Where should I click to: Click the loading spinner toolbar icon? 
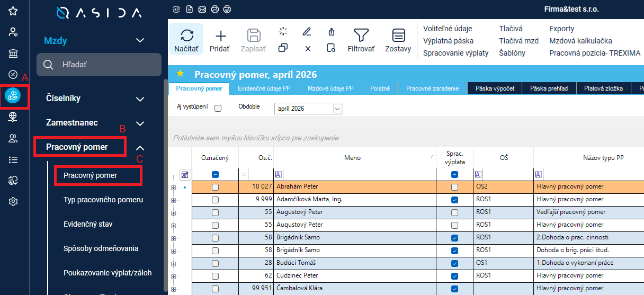click(283, 32)
